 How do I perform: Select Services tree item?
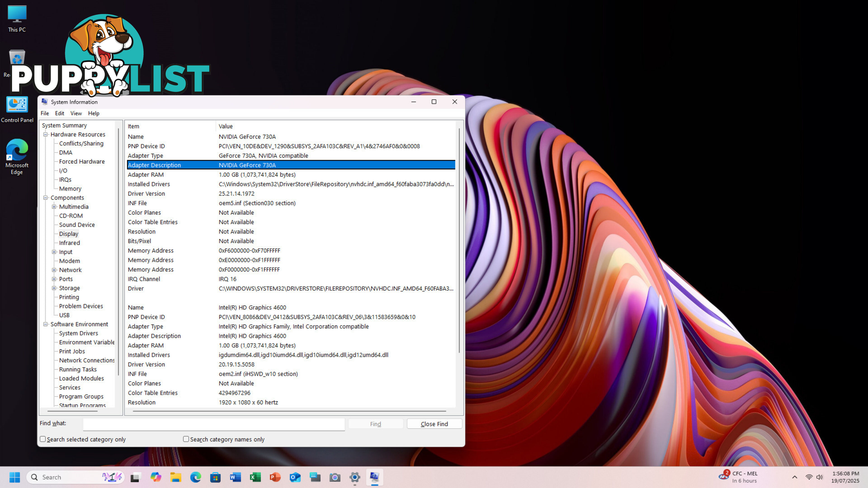tap(70, 387)
